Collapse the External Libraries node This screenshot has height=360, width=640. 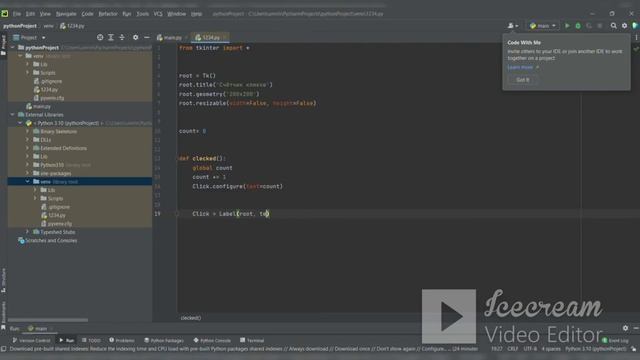[x=12, y=115]
